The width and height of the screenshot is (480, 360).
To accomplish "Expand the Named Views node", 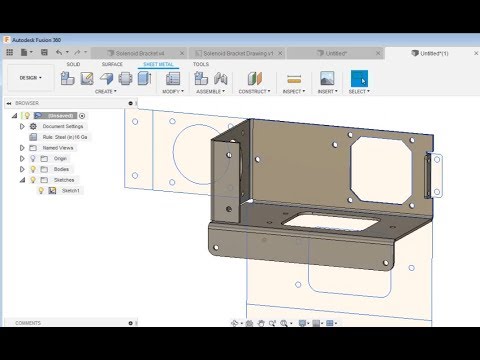I will pos(22,148).
